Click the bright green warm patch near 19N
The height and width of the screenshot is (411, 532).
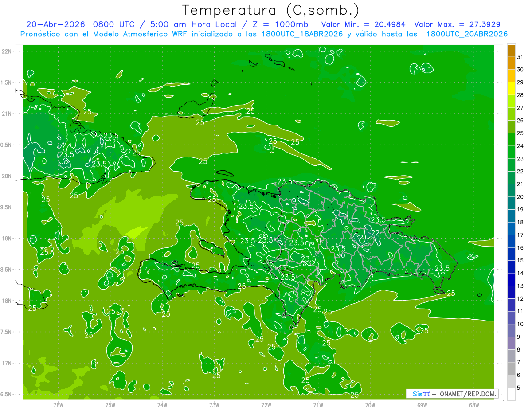coord(137,232)
